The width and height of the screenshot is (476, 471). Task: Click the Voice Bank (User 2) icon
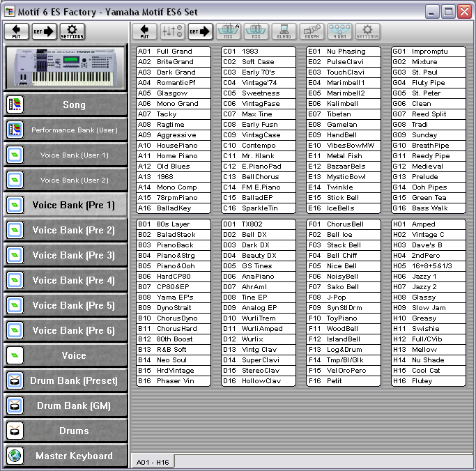(15, 180)
